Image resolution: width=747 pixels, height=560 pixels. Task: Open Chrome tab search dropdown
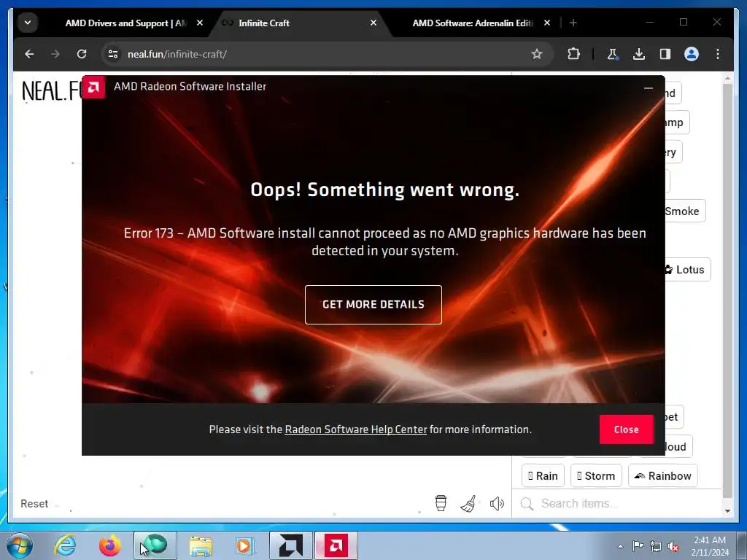click(x=28, y=23)
